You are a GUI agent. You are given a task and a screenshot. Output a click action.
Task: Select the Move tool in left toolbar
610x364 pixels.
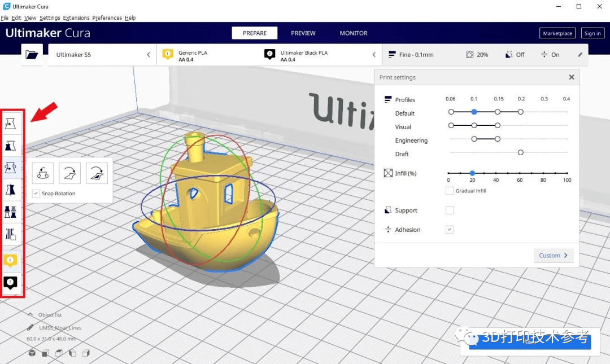[x=11, y=124]
